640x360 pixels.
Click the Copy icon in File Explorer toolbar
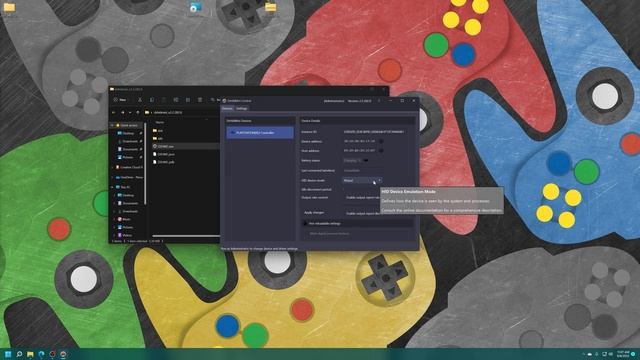[x=152, y=100]
